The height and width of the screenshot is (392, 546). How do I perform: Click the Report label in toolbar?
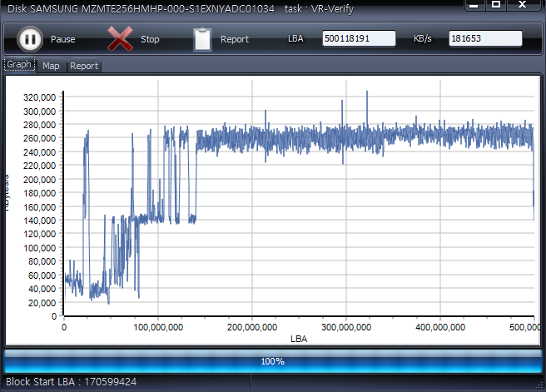point(235,39)
